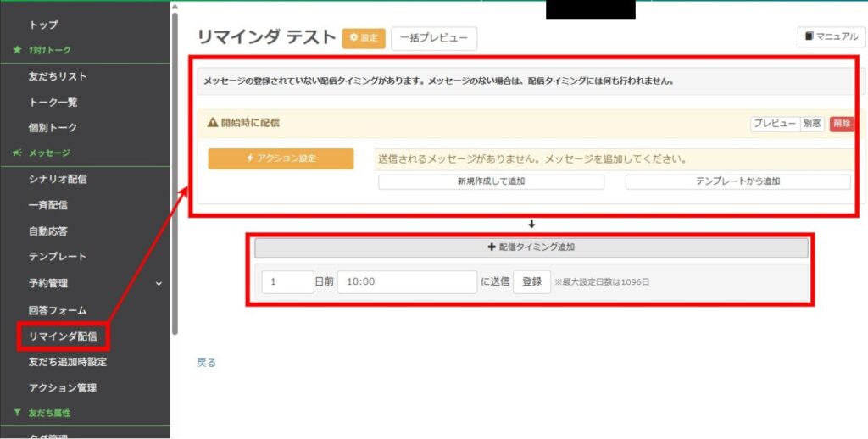The height and width of the screenshot is (439, 868).
Task: Open the 10:00 time field
Action: click(x=407, y=282)
